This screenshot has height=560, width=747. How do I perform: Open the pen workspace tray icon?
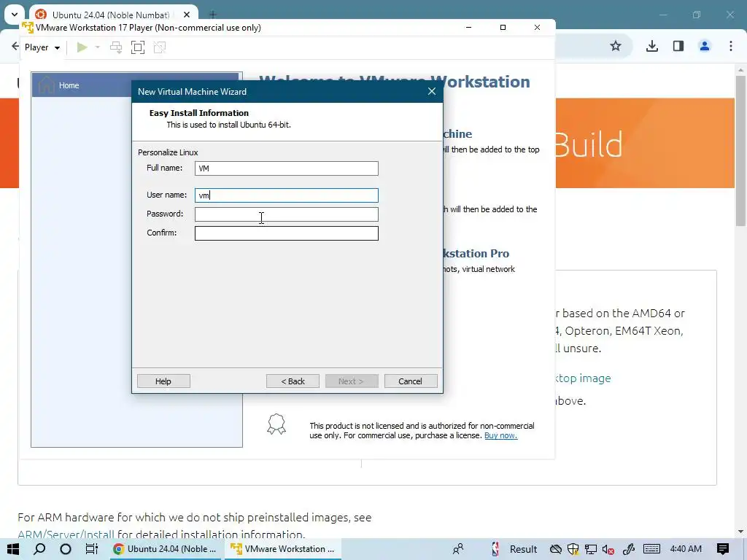628,549
